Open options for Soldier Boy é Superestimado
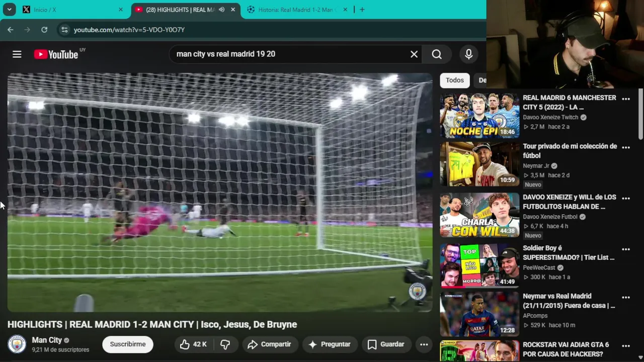Image resolution: width=644 pixels, height=362 pixels. tap(626, 249)
